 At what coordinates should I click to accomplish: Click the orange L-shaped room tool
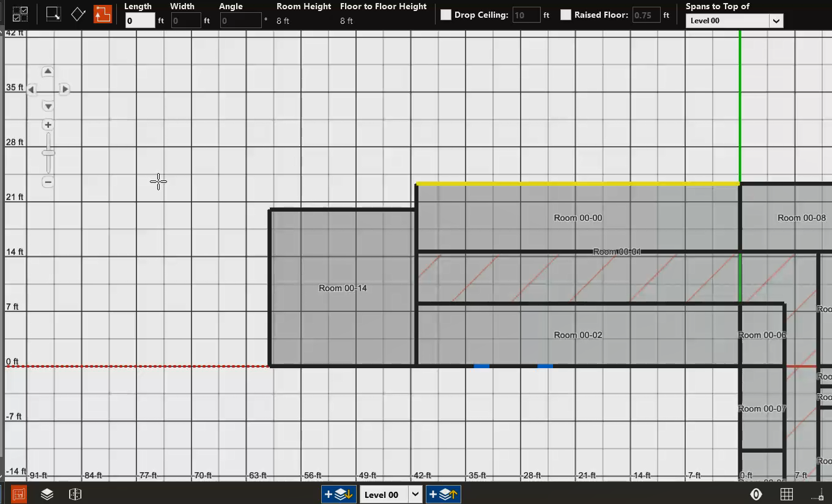coord(102,13)
